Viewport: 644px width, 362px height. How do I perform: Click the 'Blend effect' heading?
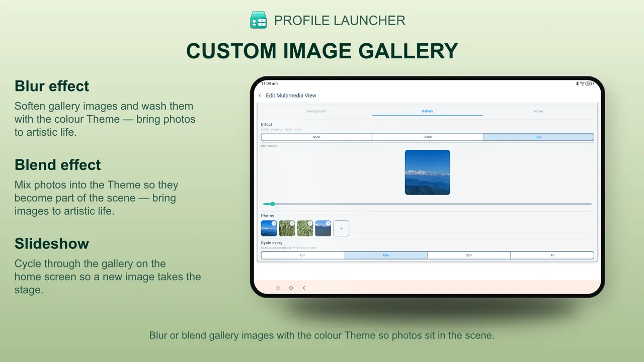[58, 165]
